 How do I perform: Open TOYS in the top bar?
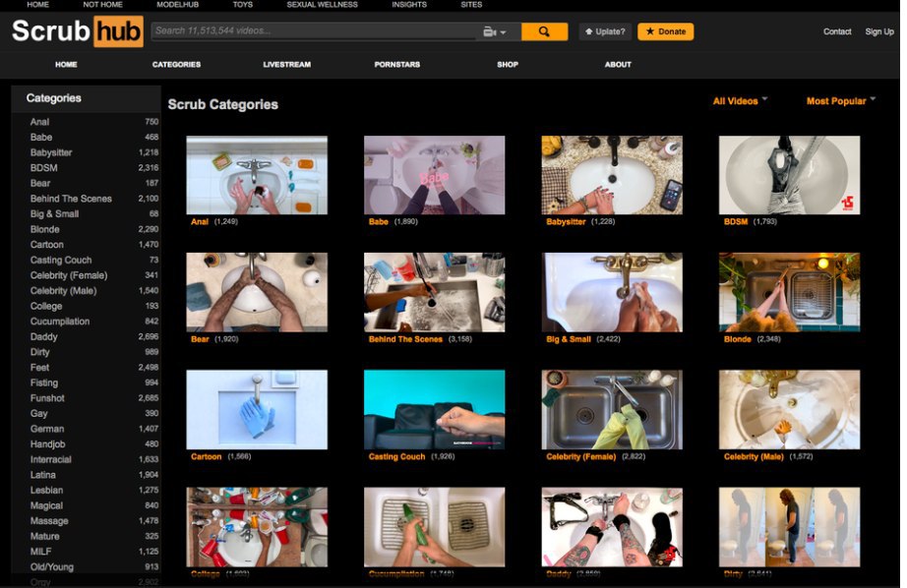pyautogui.click(x=242, y=4)
